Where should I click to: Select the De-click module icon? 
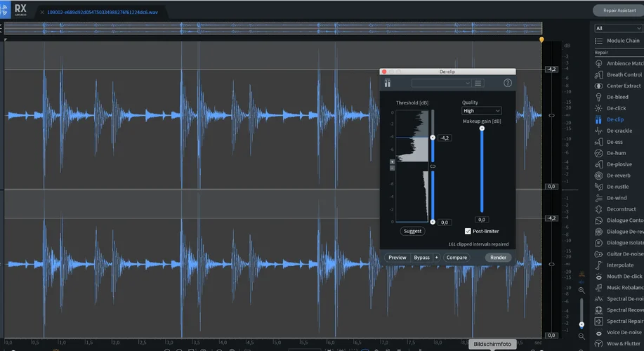(598, 108)
